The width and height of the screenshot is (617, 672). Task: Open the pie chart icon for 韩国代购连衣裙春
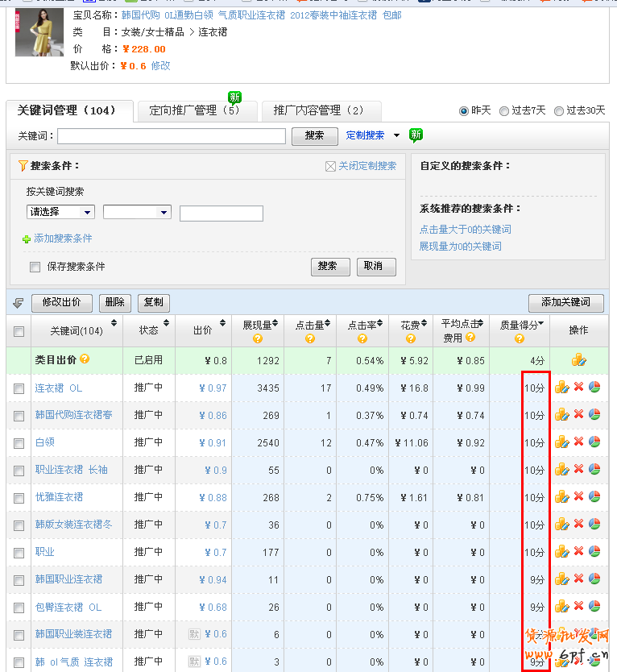pos(594,415)
